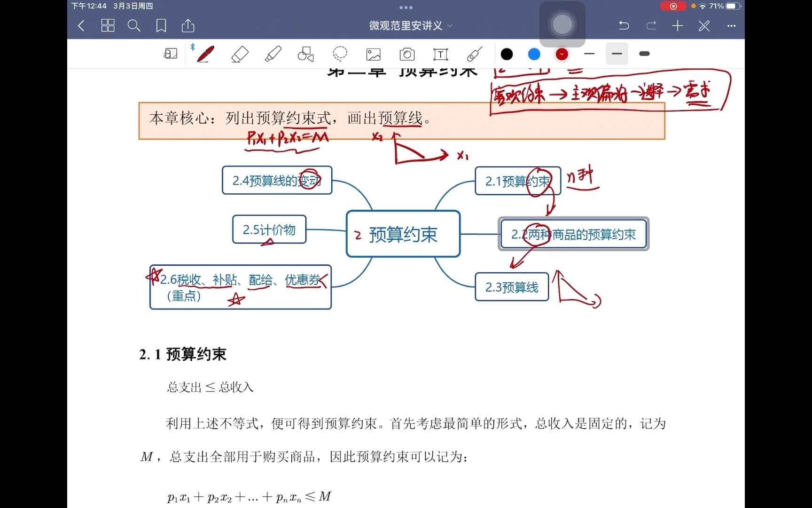The image size is (812, 508).
Task: Tap the Bluetooth stylus indicator icon
Action: pyautogui.click(x=192, y=47)
